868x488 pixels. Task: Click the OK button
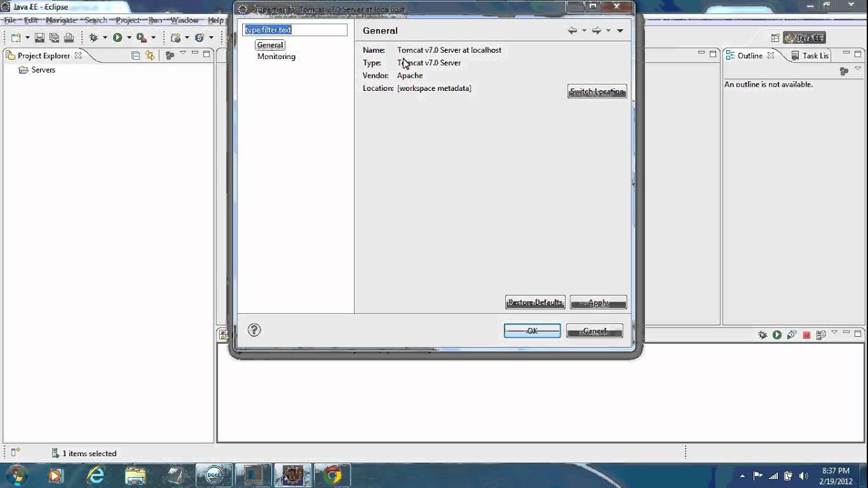(532, 331)
